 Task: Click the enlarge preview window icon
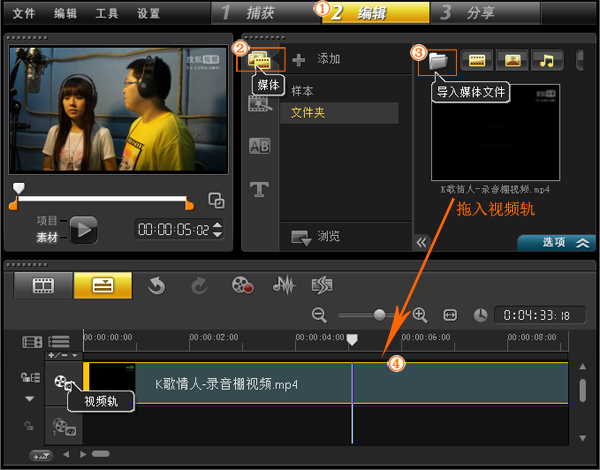tap(216, 200)
